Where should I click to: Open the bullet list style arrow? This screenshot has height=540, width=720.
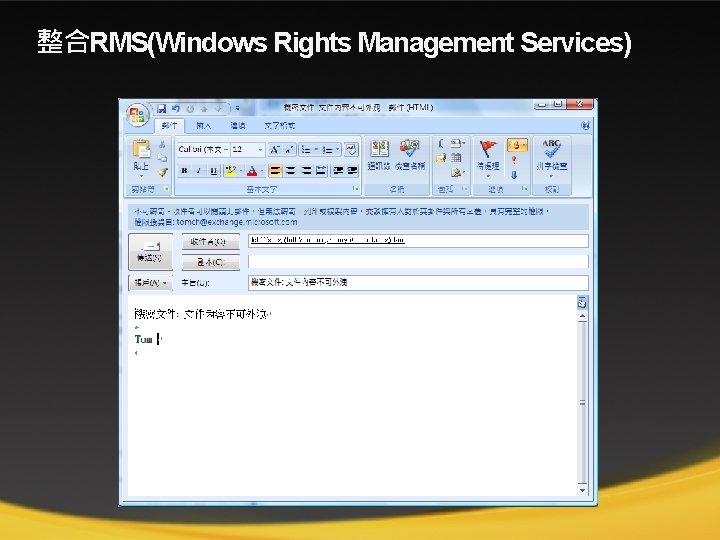316,149
